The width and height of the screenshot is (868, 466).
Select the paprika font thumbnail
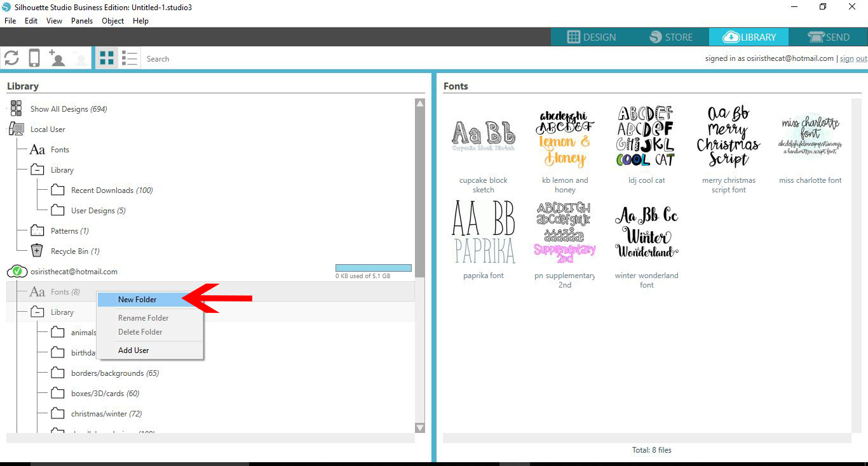click(484, 232)
